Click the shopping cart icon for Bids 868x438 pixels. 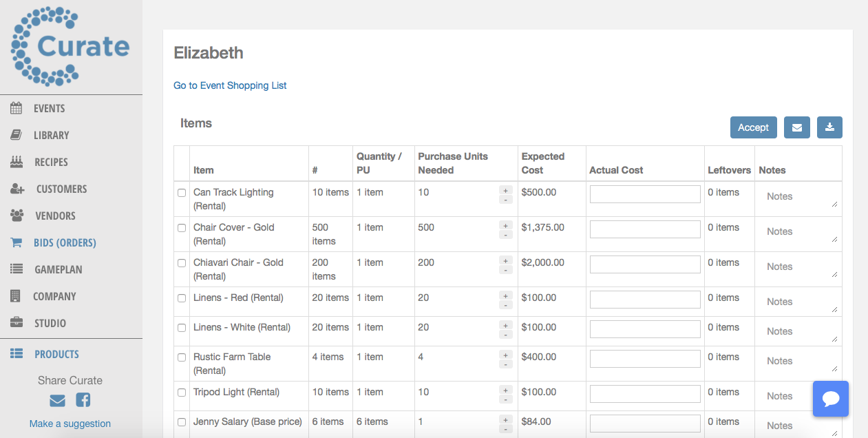[x=17, y=242]
